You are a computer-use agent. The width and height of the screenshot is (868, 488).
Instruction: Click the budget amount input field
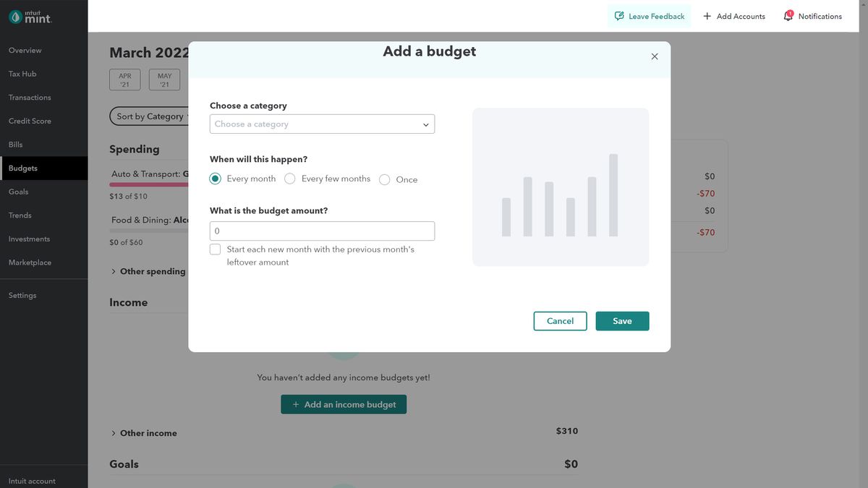321,230
